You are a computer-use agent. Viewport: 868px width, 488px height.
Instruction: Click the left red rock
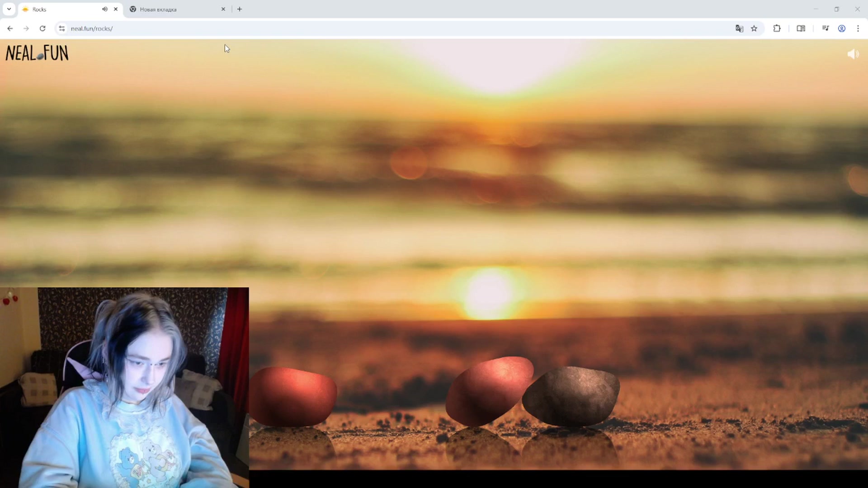[293, 397]
